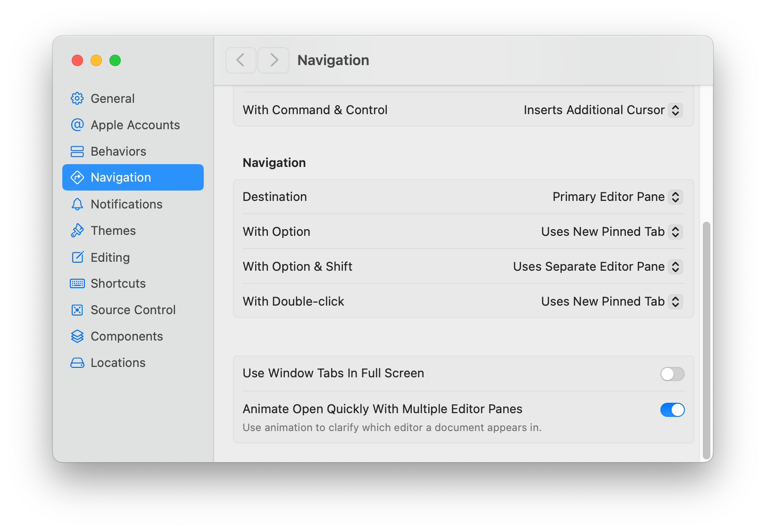
Task: Open the With Double-click dropdown
Action: coord(675,301)
